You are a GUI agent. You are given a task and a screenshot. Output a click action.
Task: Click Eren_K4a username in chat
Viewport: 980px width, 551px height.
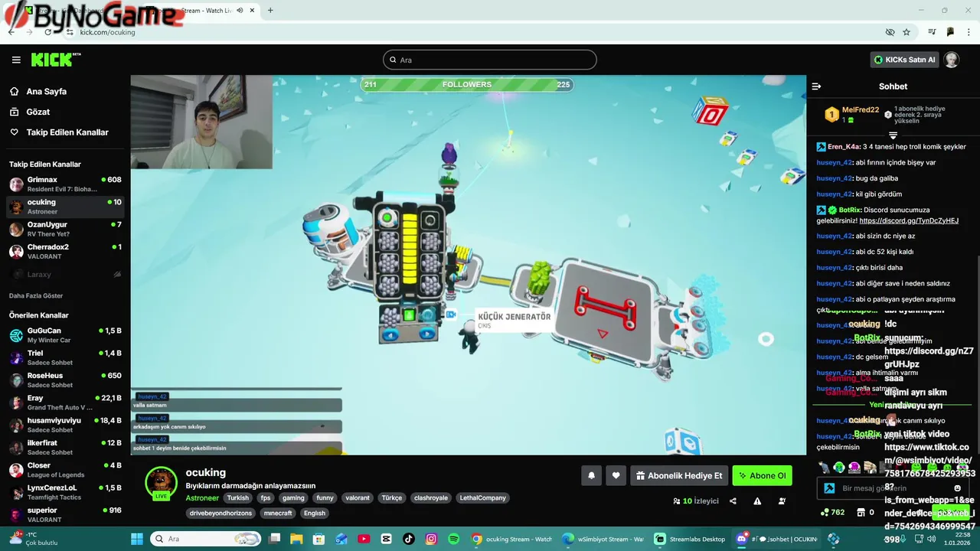pyautogui.click(x=843, y=146)
